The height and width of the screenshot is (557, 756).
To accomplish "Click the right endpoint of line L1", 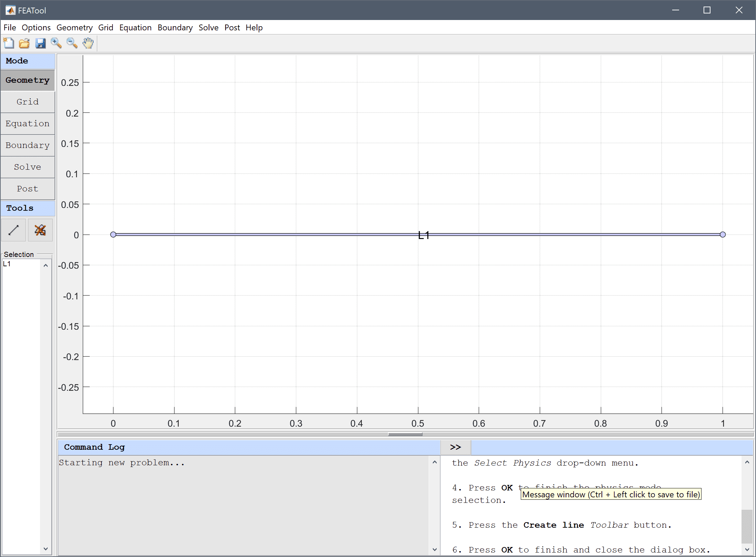I will click(723, 235).
